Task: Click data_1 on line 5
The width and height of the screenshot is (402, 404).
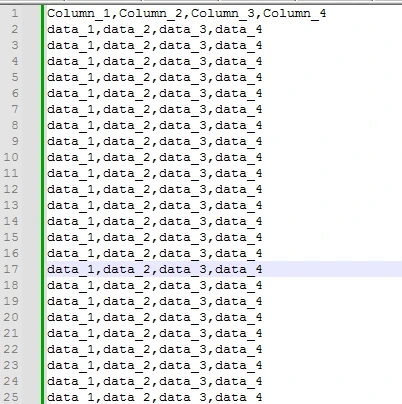Action: click(x=71, y=78)
